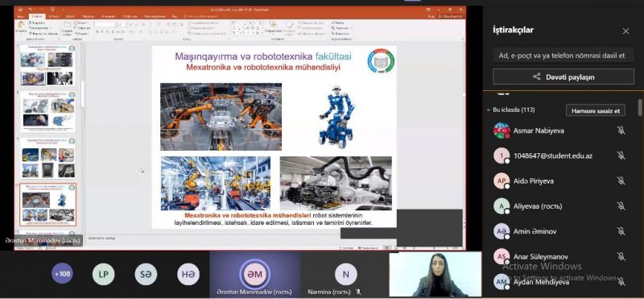Click the mic icon beside Aliyevaa
Screen dimensions: 644x299
point(621,206)
